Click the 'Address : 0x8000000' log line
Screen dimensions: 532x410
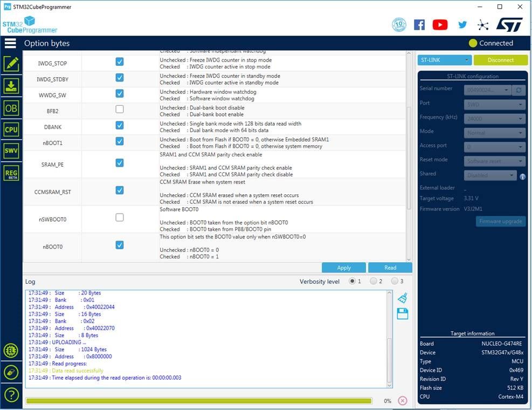pos(70,357)
